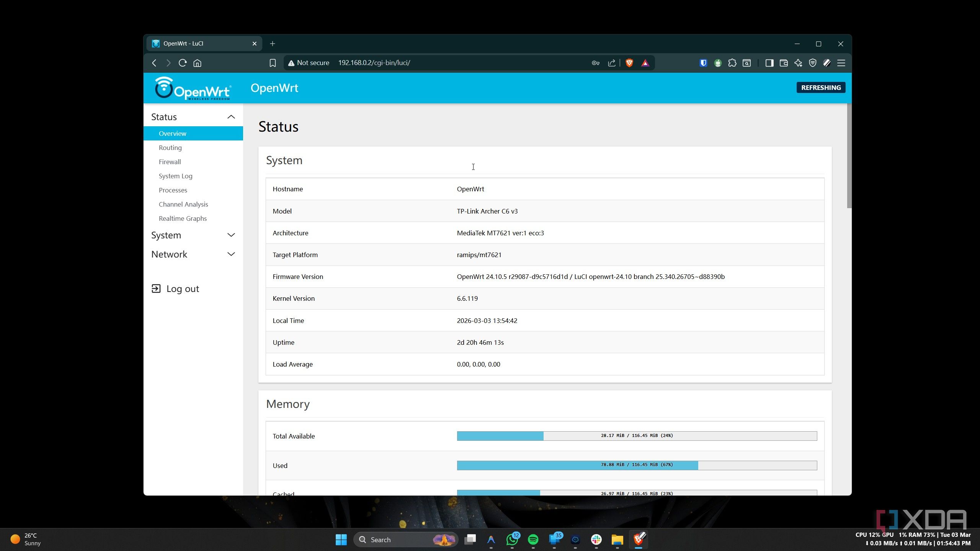Open the System Log page

176,176
